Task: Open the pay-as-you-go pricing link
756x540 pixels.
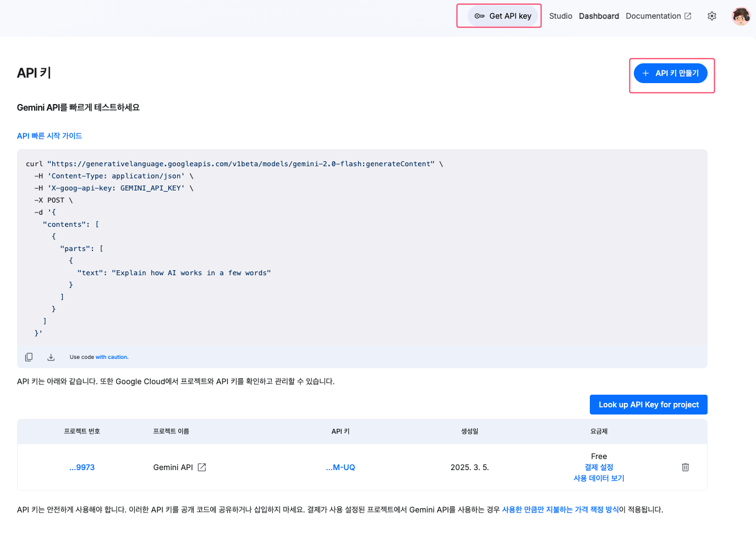Action: pos(560,510)
